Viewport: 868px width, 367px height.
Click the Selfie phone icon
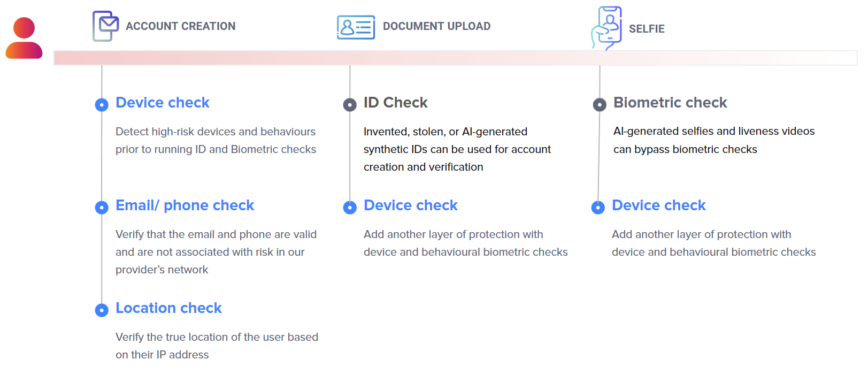pyautogui.click(x=607, y=28)
